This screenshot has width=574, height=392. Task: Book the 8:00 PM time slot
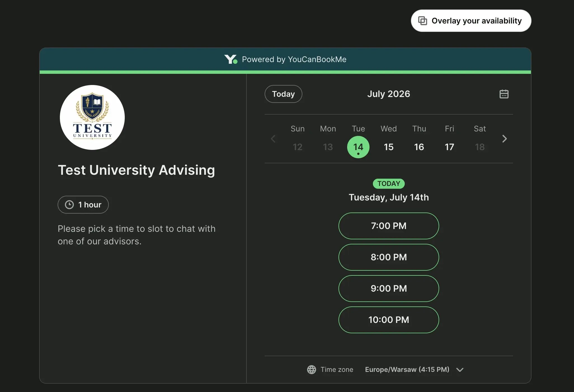(389, 257)
